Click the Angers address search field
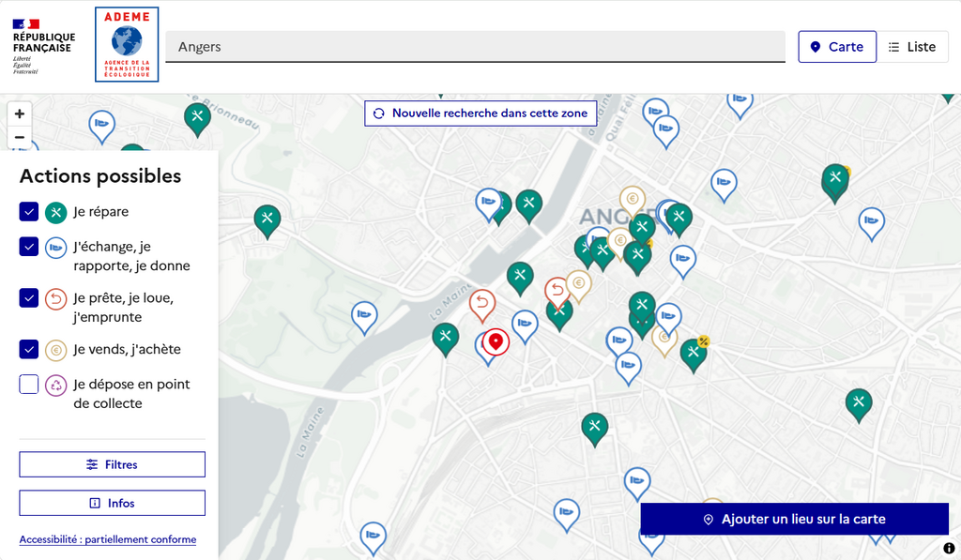The image size is (961, 560). [475, 47]
